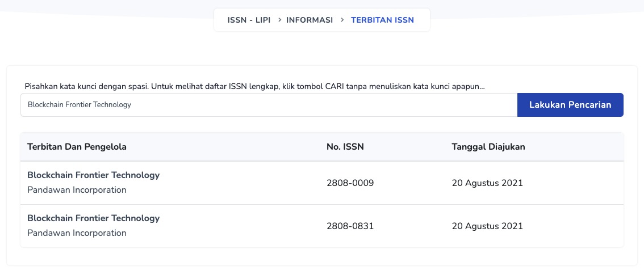Click the chevron after ISSN - LIPI breadcrumb
Viewport: 644px width, 279px height.
click(x=281, y=20)
